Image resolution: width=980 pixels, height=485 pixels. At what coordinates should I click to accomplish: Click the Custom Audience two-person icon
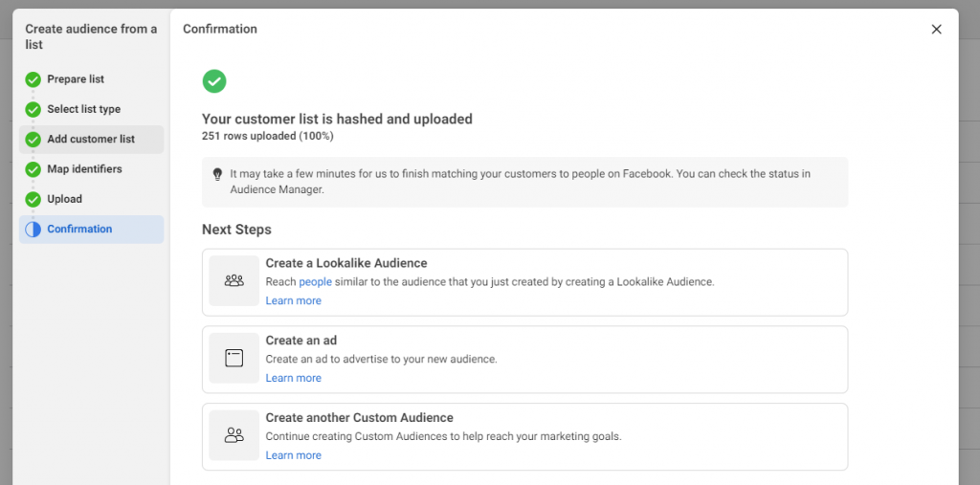click(234, 435)
